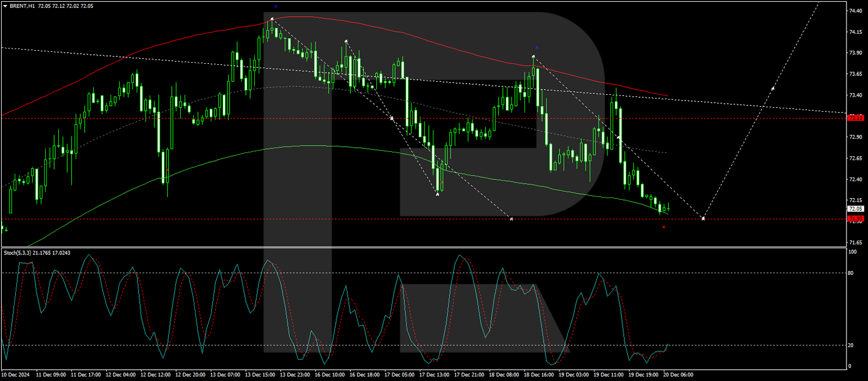Select the 12 Dec 04:00 time label
The width and height of the screenshot is (868, 381).
(x=121, y=374)
